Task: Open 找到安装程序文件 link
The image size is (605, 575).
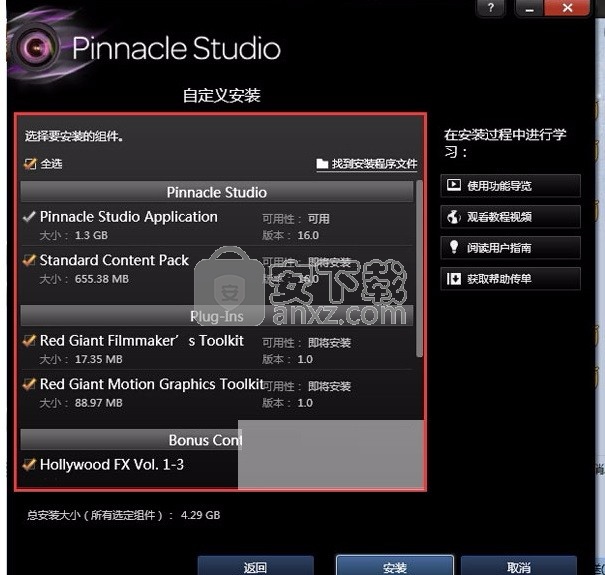Action: click(x=367, y=164)
